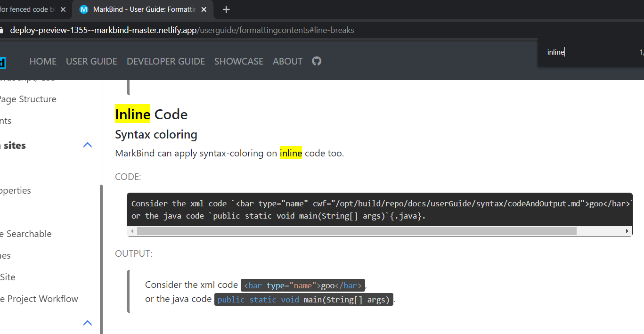Click the CODE: label
The image size is (644, 334).
coord(128,177)
